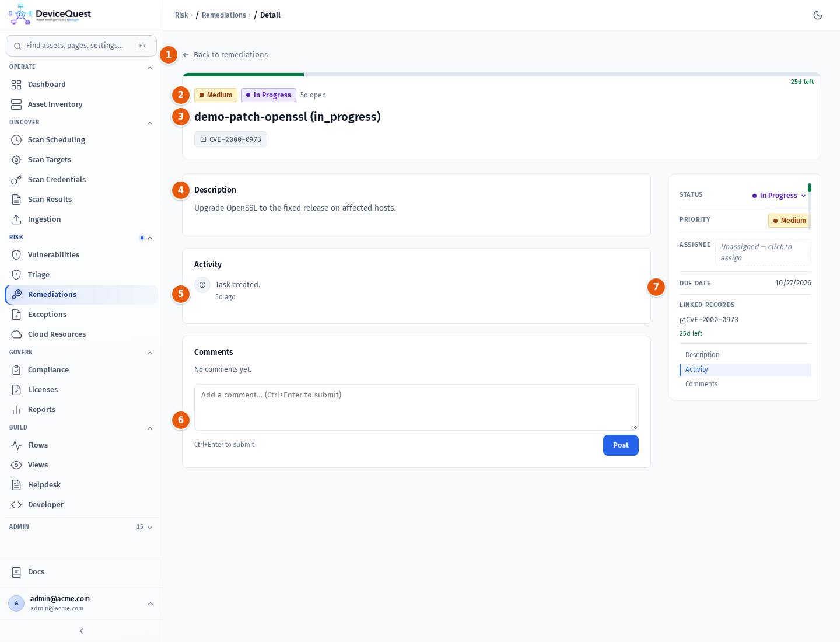
Task: Open the admin@acme.com account menu
Action: (x=81, y=603)
